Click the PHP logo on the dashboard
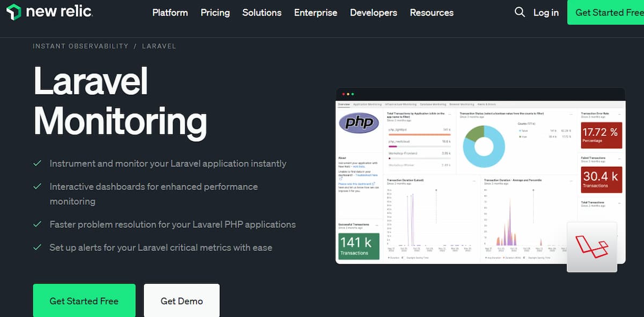Screen dimensions: 644x317 pos(358,123)
